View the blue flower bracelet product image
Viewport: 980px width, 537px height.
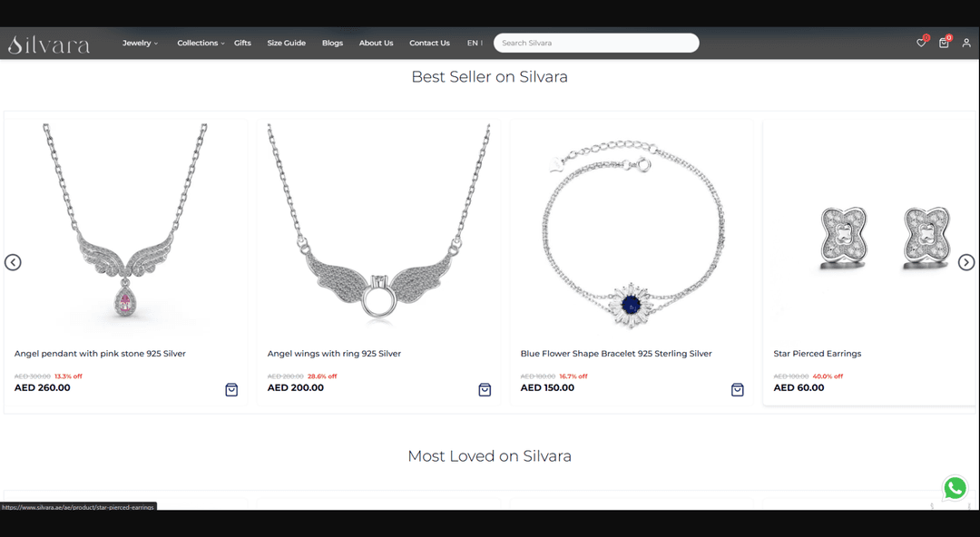(x=632, y=231)
